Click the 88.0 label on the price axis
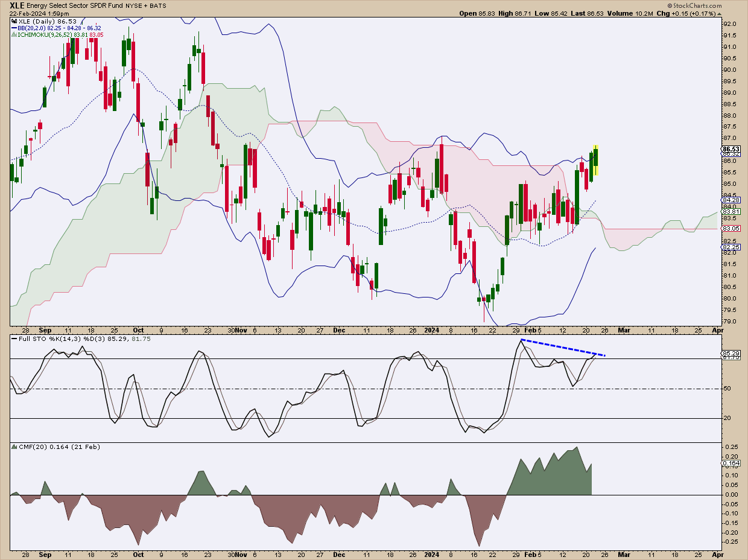 coord(729,116)
